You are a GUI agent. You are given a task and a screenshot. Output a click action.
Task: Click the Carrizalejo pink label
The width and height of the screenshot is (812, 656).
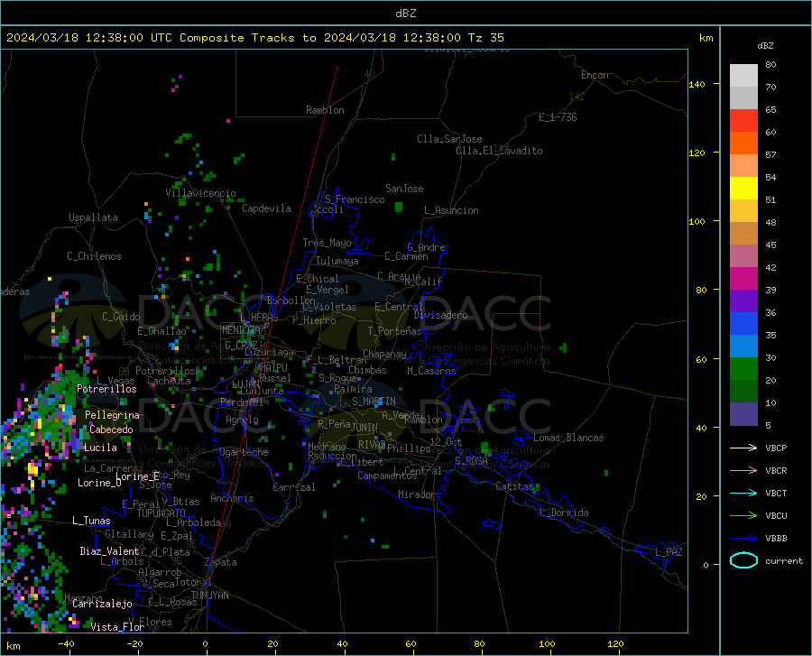coord(102,604)
